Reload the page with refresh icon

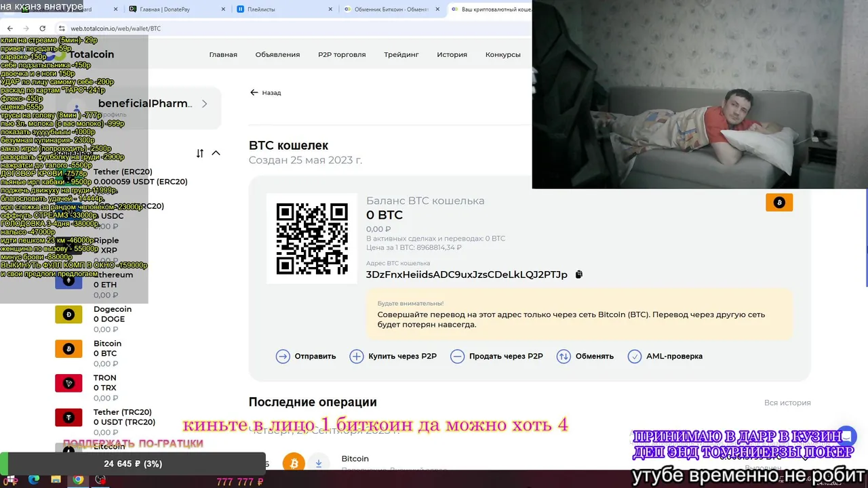[x=43, y=28]
